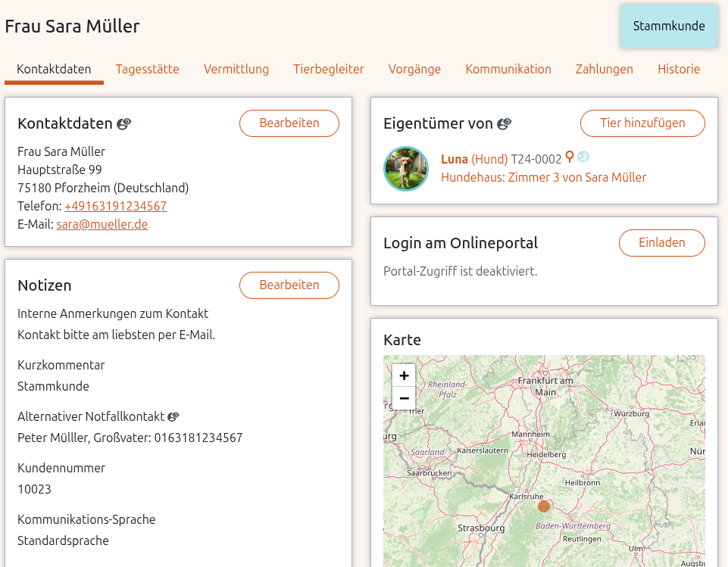Zoom in on the map with the plus control
Image resolution: width=728 pixels, height=567 pixels.
coord(404,375)
